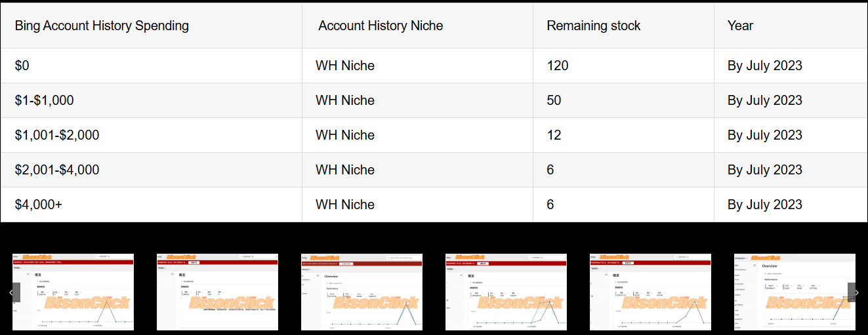The width and height of the screenshot is (868, 335).
Task: Click 'WH Niche' in the $2,001-$4,000 row
Action: [x=345, y=170]
